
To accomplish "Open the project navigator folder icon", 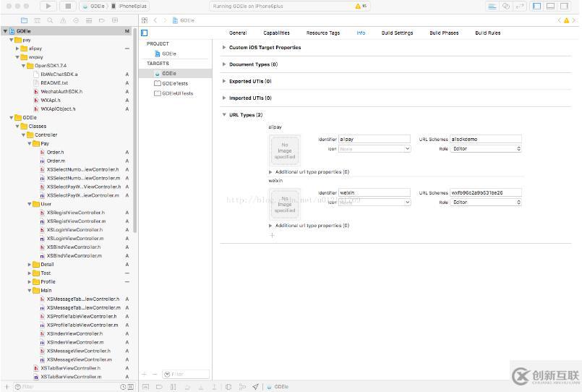I will coord(24,20).
